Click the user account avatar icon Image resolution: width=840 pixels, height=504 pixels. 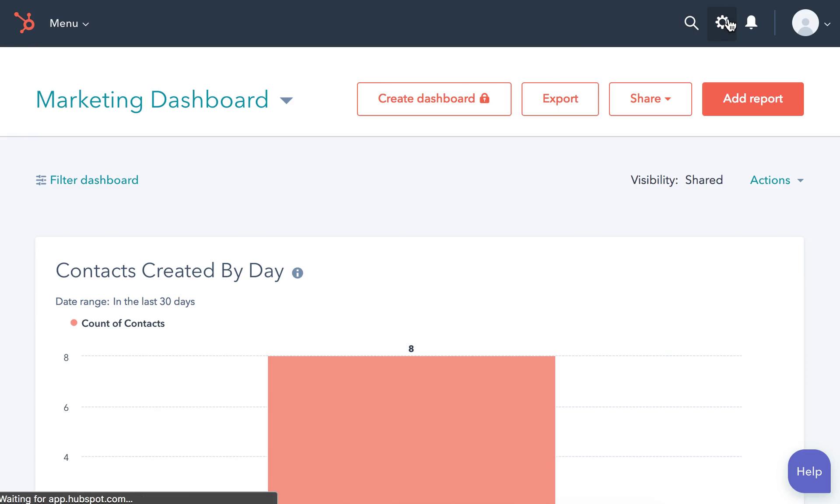805,22
